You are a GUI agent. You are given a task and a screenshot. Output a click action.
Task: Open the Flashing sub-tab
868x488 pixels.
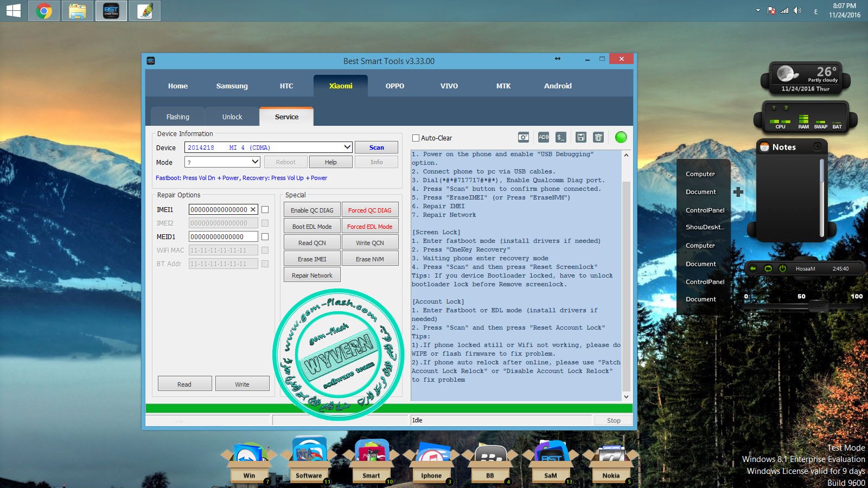178,117
